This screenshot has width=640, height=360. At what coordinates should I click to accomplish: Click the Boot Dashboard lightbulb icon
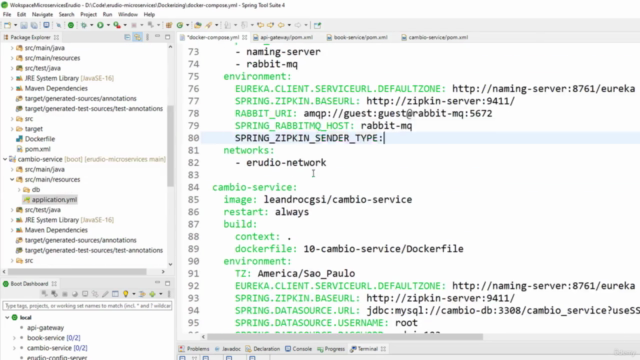coord(126,294)
